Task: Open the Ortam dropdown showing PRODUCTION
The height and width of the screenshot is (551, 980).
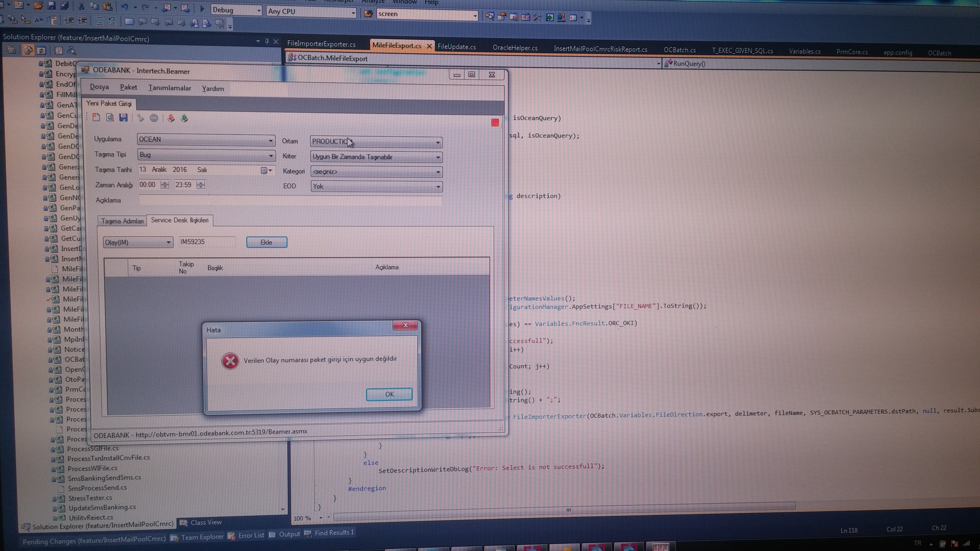Action: click(376, 142)
